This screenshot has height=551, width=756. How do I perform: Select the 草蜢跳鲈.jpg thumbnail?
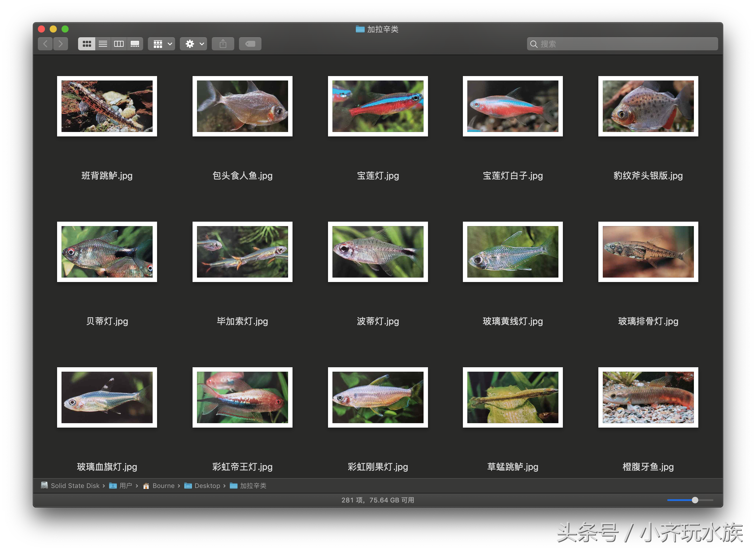pyautogui.click(x=513, y=397)
